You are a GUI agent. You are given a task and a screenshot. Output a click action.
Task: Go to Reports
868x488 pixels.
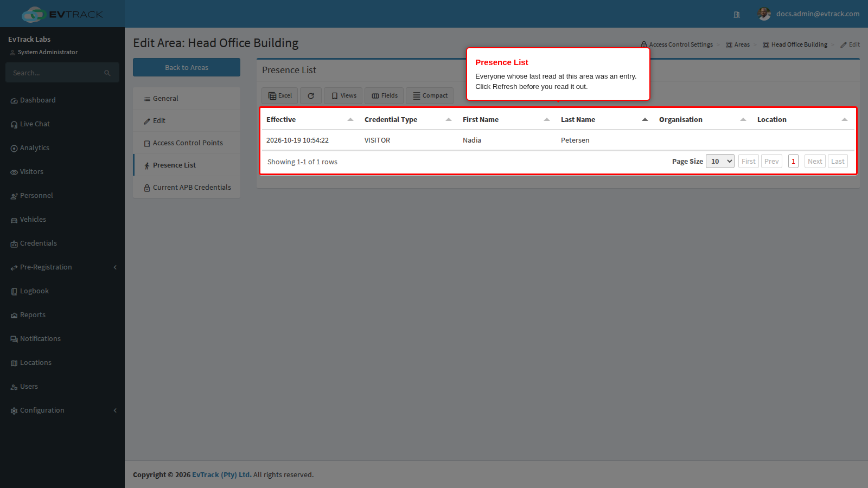(x=62, y=315)
